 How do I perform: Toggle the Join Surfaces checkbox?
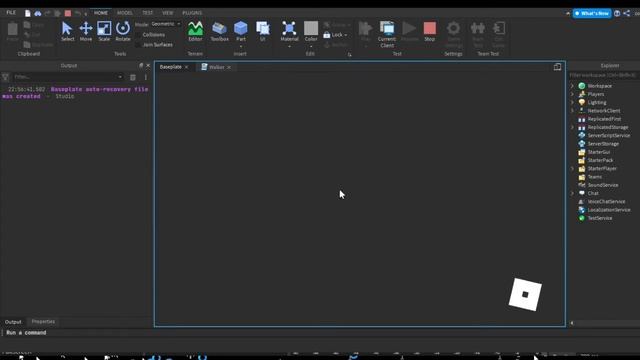click(138, 45)
